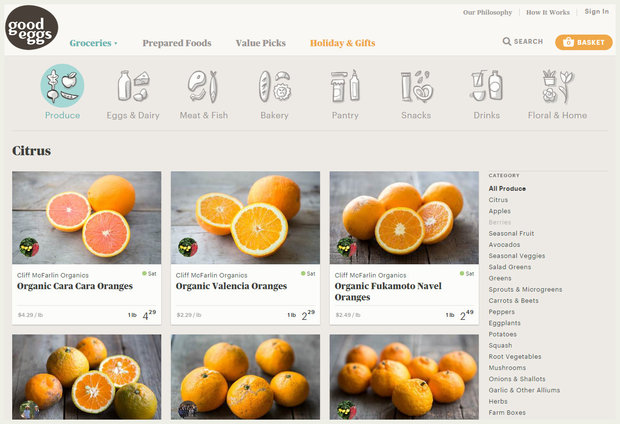Viewport: 620px width, 424px height.
Task: Expand the Groceries dropdown menu
Action: (x=93, y=43)
